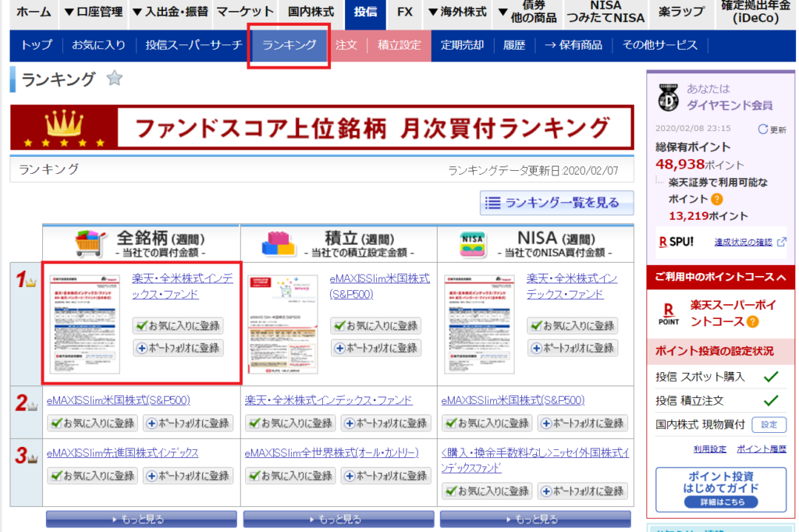Viewport: 799px width, 532px height.
Task: Select the 保有商品 submenu item
Action: (x=574, y=44)
